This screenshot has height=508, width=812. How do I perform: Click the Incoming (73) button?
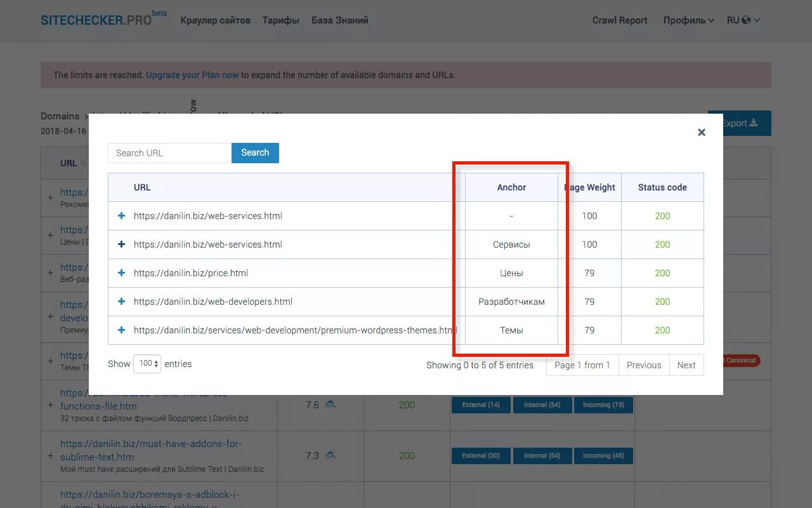pos(603,405)
